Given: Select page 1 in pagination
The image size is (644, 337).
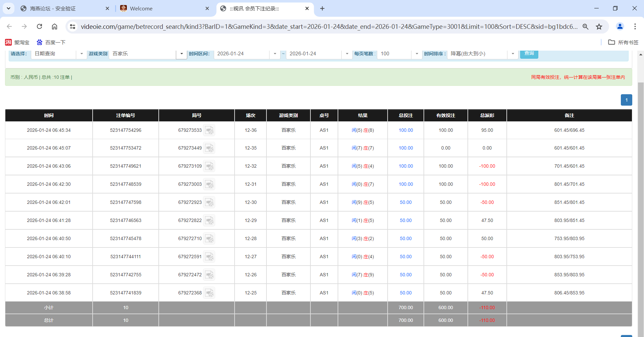Looking at the screenshot, I should (x=626, y=100).
